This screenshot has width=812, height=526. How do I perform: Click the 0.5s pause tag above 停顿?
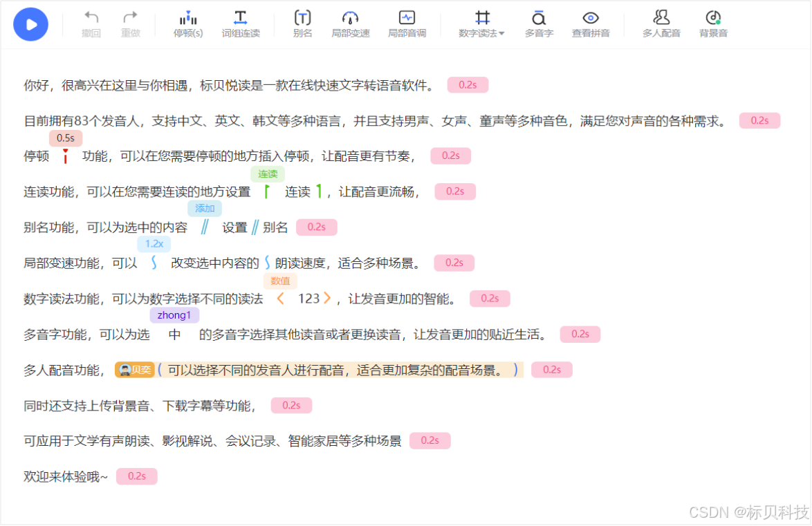pyautogui.click(x=66, y=138)
